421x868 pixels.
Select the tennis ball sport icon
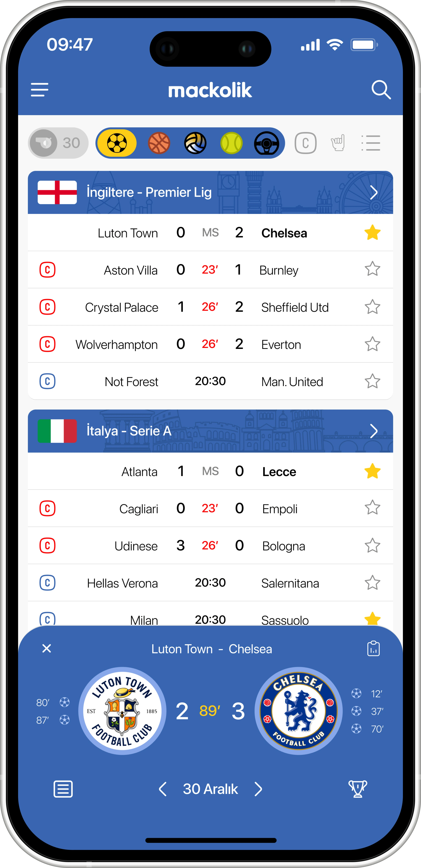(231, 143)
